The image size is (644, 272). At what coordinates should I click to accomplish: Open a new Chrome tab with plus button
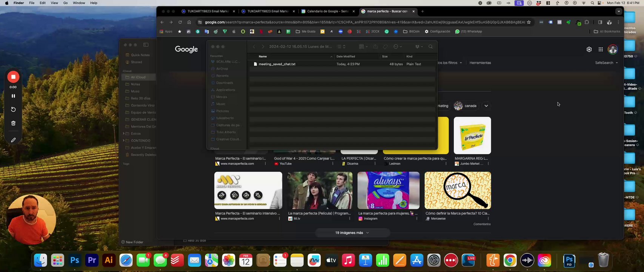pyautogui.click(x=423, y=11)
